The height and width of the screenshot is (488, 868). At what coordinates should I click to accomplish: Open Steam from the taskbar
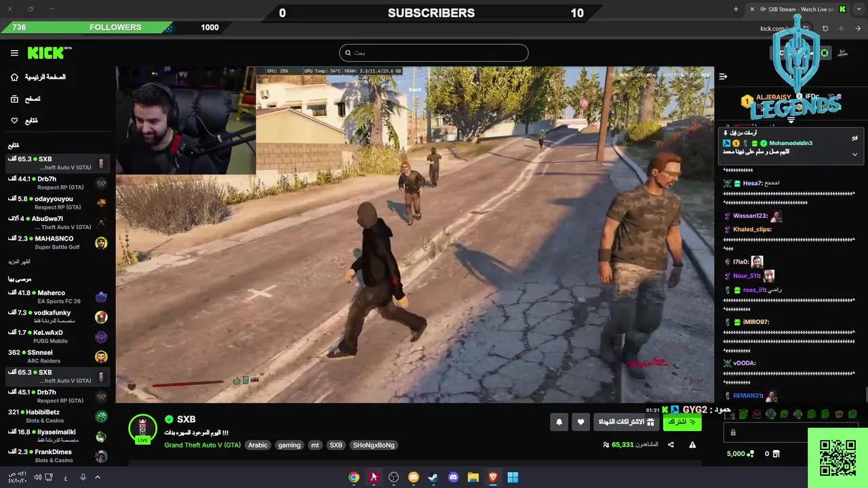[x=433, y=477]
